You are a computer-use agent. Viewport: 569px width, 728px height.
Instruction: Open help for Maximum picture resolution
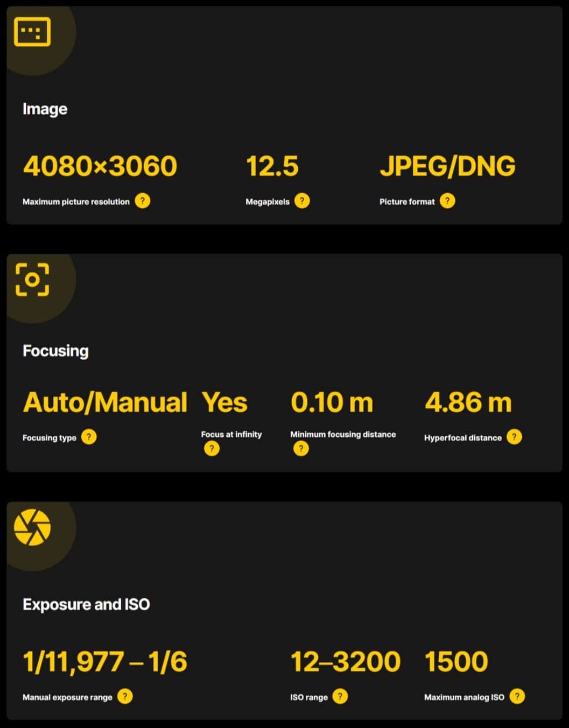[143, 201]
